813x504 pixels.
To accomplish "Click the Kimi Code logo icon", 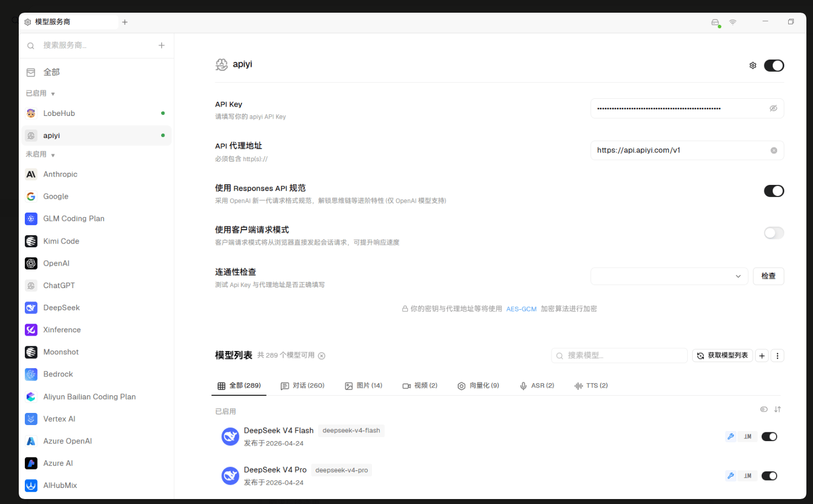I will 31,241.
